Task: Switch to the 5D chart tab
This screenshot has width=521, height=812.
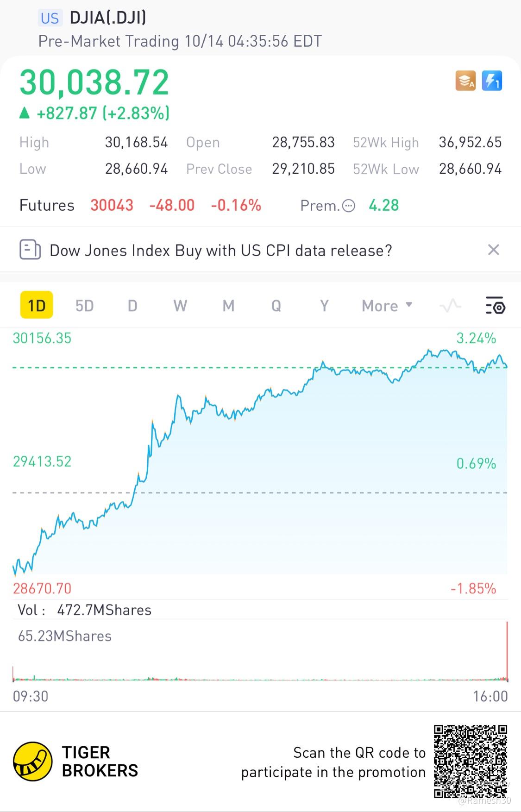Action: 85,306
